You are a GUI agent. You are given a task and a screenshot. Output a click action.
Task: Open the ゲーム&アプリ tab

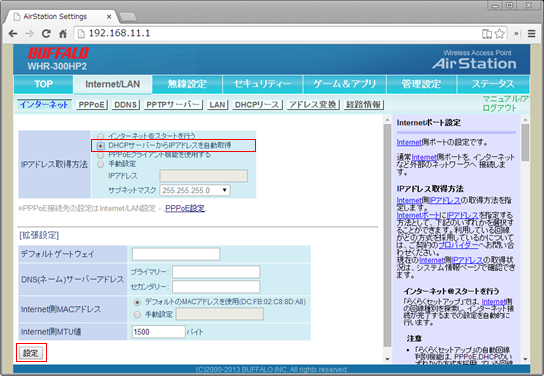345,84
